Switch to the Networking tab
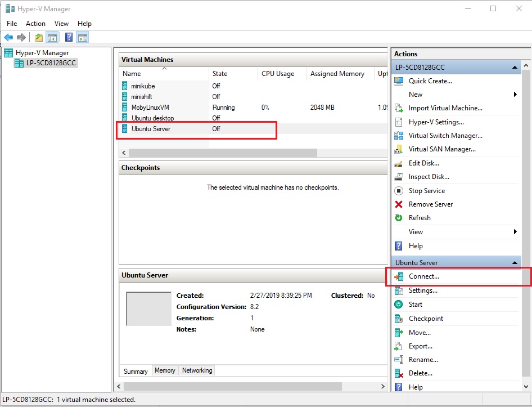 coord(197,370)
